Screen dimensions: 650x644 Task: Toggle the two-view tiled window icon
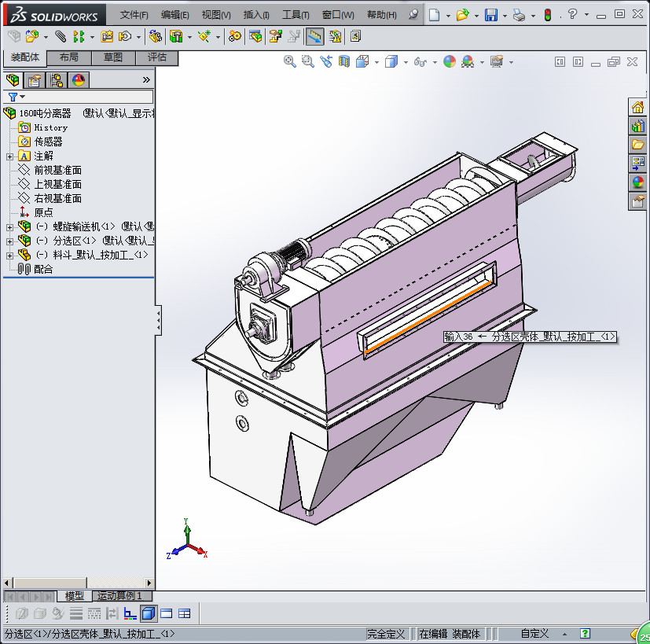[x=184, y=613]
